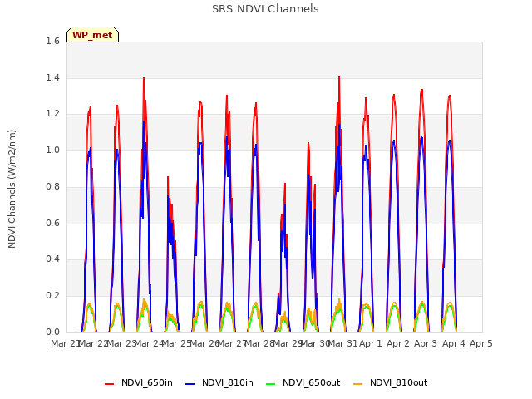Screen dimensions: 532x399
Task: Click the green NDVI_650out legend swatch
Action: click(271, 383)
